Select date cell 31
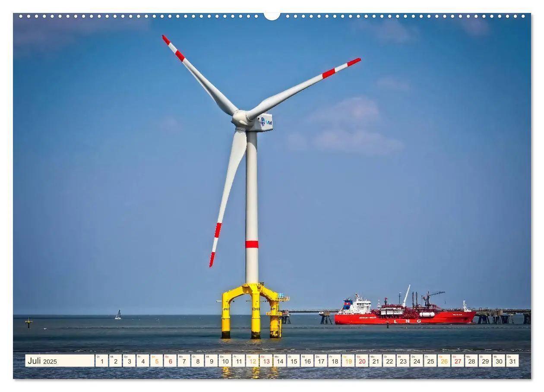This screenshot has height=392, width=544. 512,361
